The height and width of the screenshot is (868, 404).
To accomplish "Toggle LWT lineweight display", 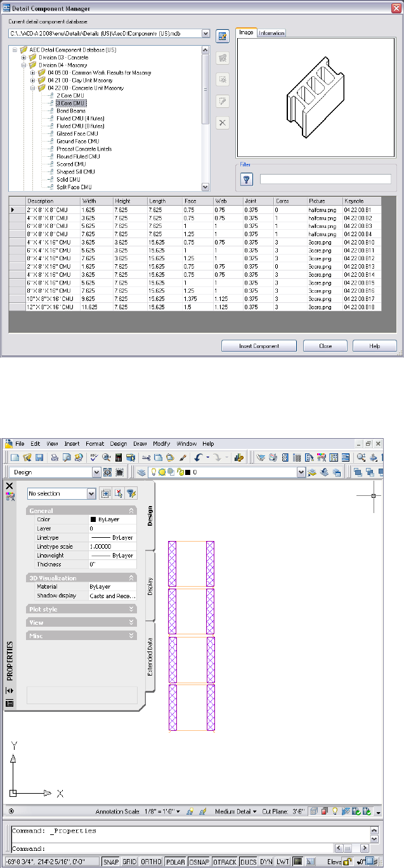I will pos(283,862).
